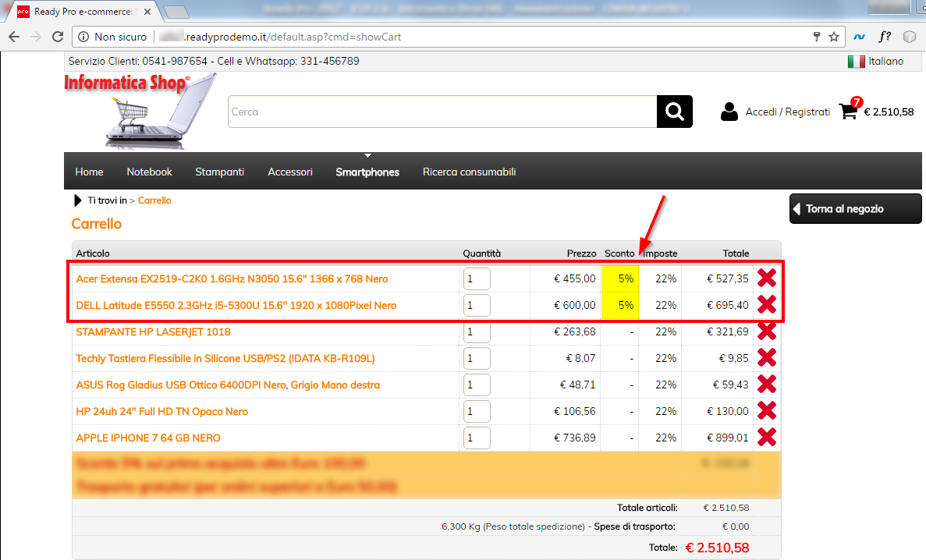Click the HP 24uh quantity field
This screenshot has width=926, height=560.
coord(477,412)
